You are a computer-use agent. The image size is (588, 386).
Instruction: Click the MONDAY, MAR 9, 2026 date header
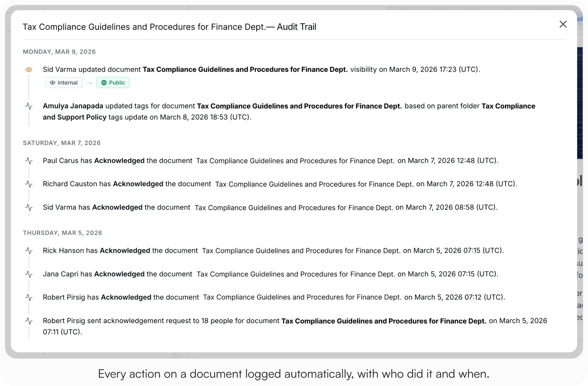pyautogui.click(x=59, y=52)
